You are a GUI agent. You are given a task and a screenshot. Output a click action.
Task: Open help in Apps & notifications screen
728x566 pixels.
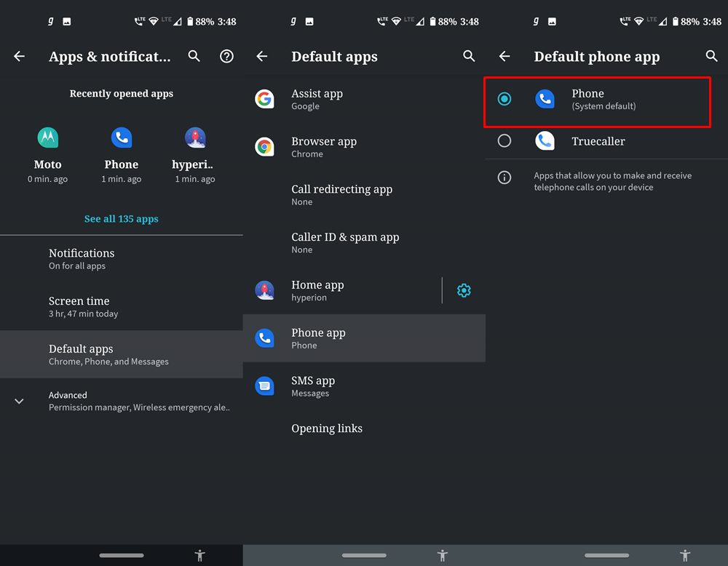[x=226, y=56]
